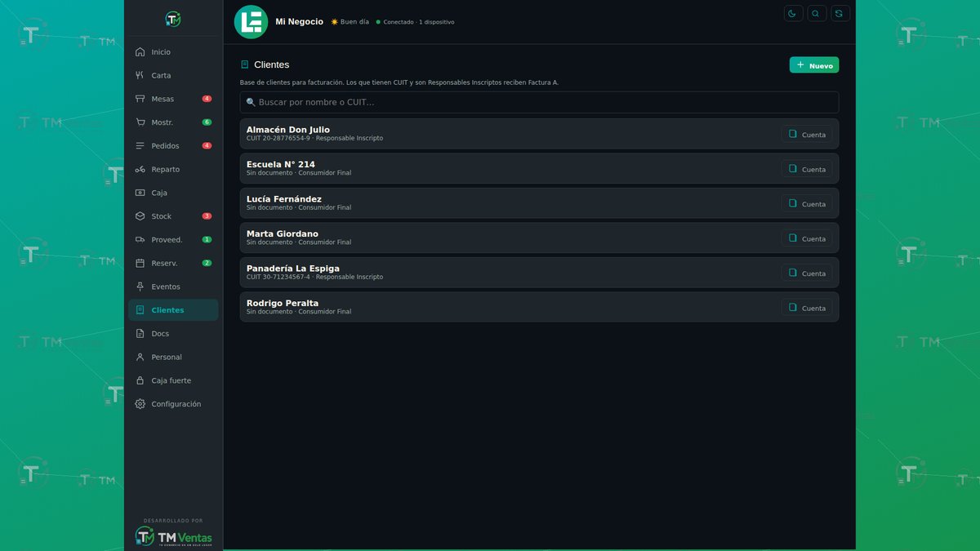The width and height of the screenshot is (980, 551).
Task: Select the Rodrigo Peralta client name
Action: point(283,303)
